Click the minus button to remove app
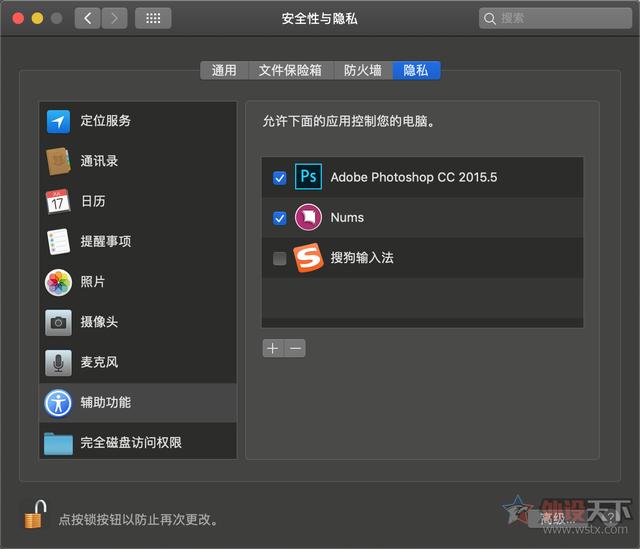640x549 pixels. click(295, 348)
